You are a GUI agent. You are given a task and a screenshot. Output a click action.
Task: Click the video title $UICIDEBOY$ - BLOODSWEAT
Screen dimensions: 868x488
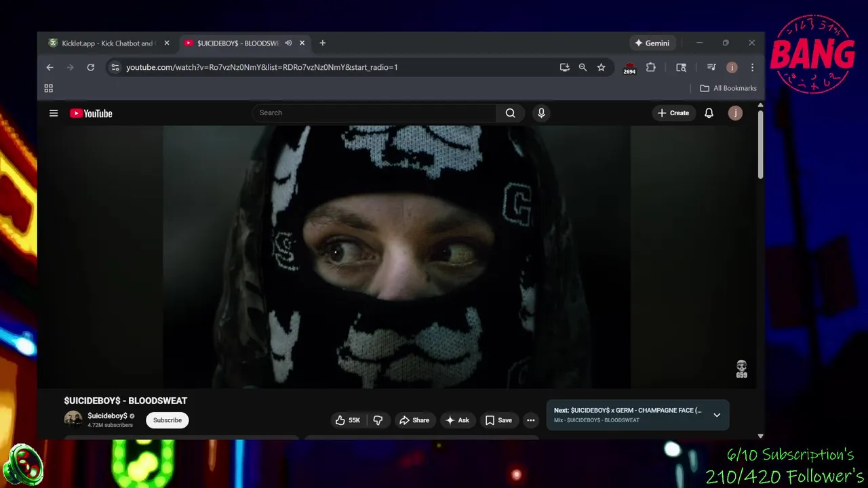[x=125, y=401]
